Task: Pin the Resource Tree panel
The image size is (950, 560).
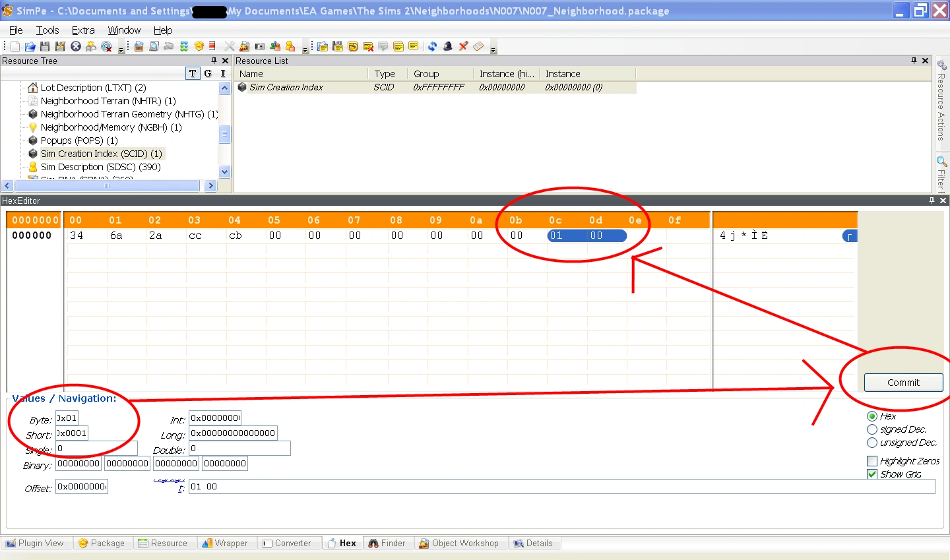Action: (214, 61)
